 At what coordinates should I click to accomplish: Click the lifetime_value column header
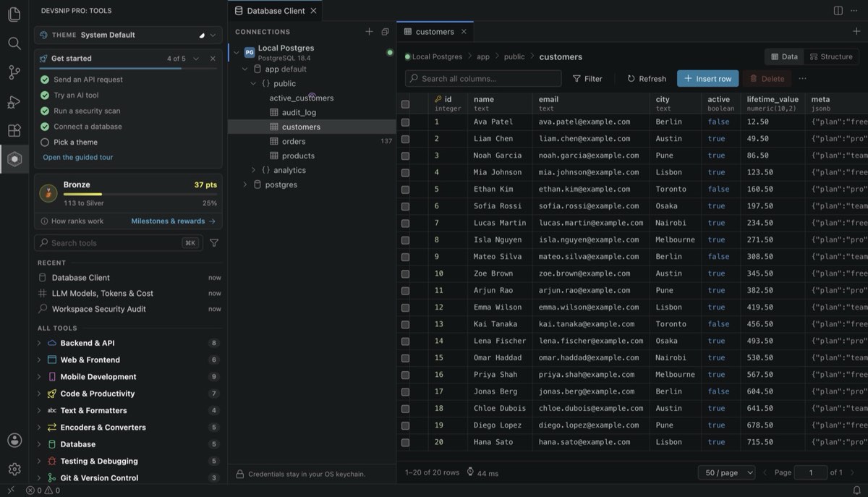click(x=773, y=103)
